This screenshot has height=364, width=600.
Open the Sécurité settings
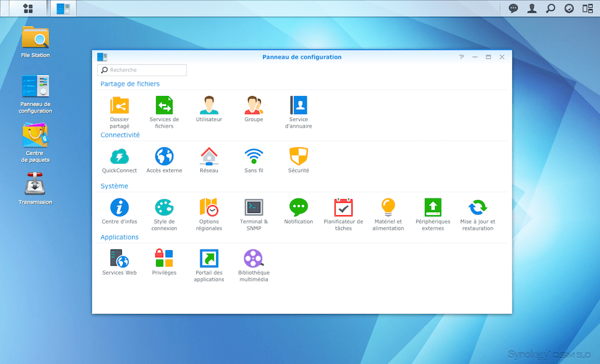(298, 160)
